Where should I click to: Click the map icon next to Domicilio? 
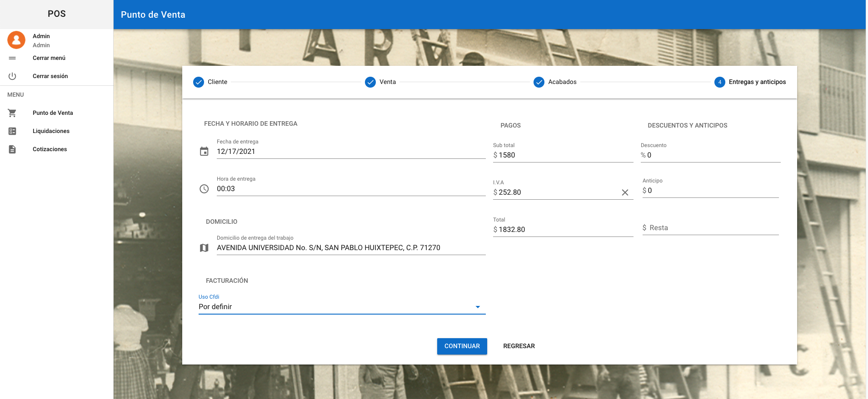coord(204,248)
